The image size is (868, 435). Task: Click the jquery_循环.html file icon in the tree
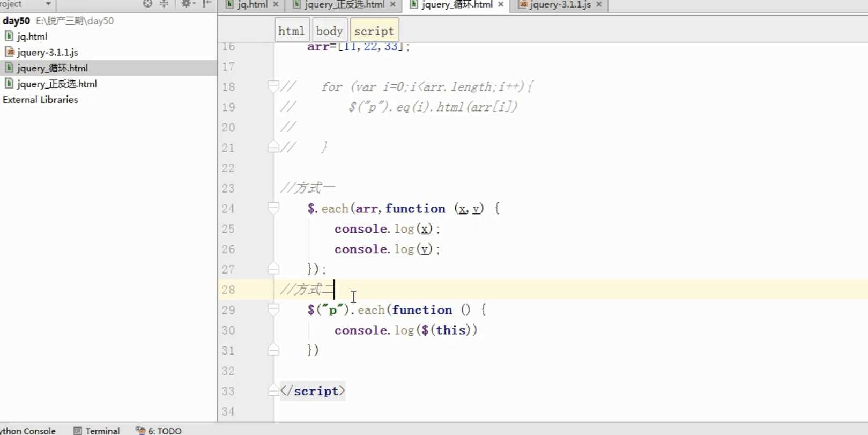pos(9,68)
